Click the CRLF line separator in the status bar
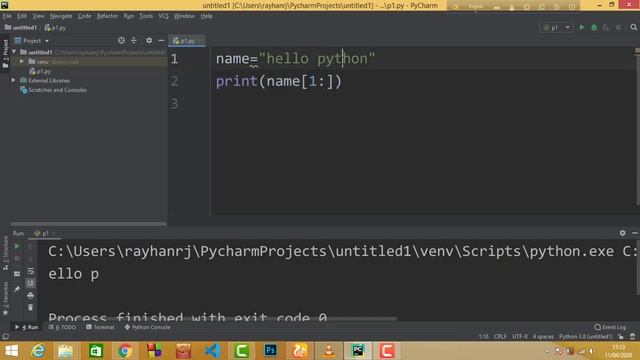The width and height of the screenshot is (640, 360). (500, 337)
